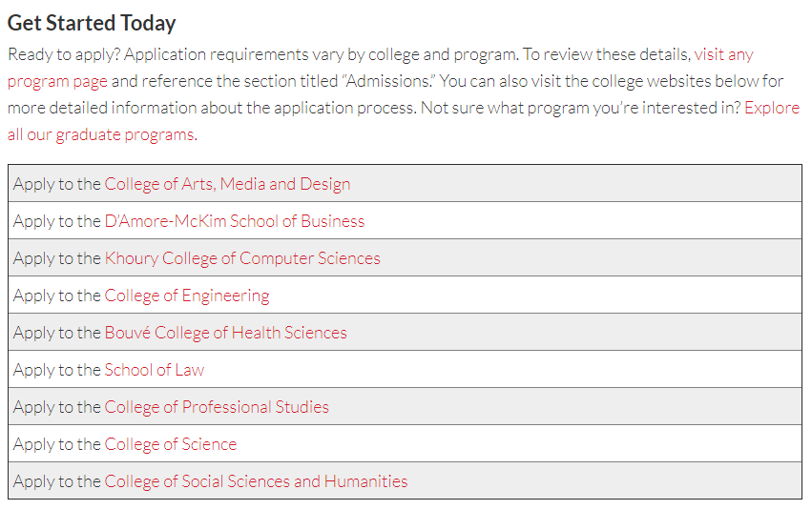Click 'Apply to the' before College of Professional Studies
The height and width of the screenshot is (510, 812).
pos(57,408)
